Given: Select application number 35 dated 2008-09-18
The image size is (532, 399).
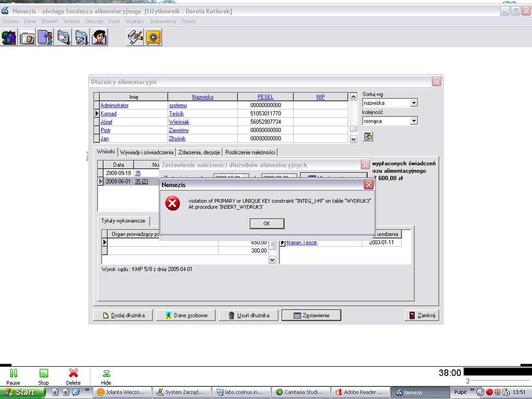Looking at the screenshot, I should 137,173.
